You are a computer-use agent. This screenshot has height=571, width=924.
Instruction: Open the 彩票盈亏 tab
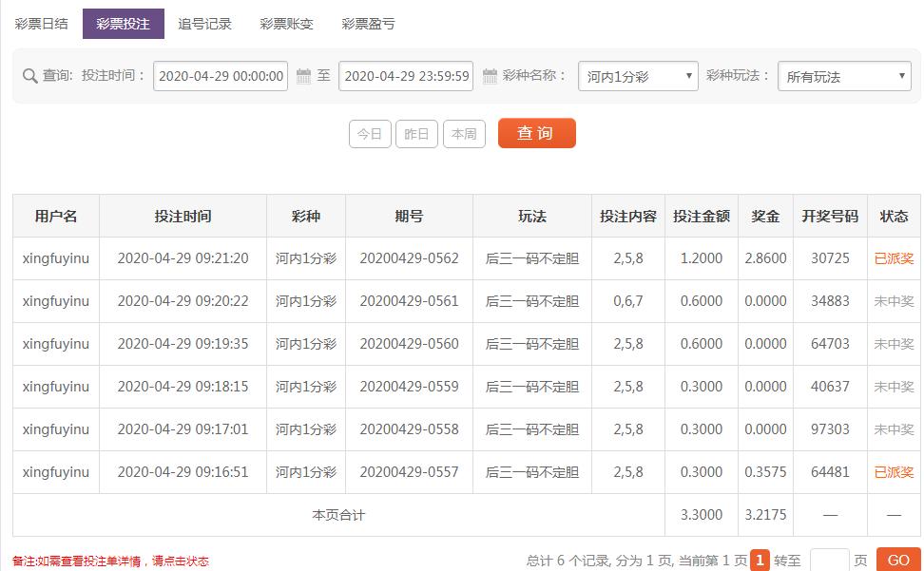(x=368, y=24)
